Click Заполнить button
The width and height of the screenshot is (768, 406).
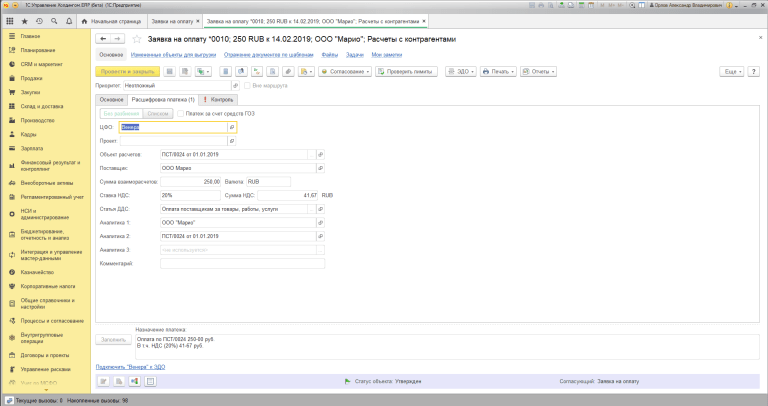pyautogui.click(x=113, y=339)
